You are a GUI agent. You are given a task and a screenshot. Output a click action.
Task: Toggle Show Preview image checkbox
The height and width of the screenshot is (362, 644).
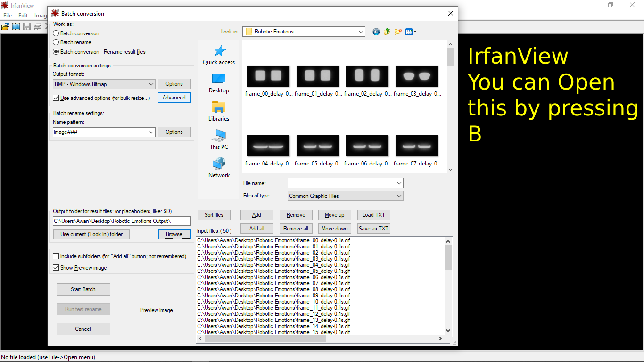(56, 268)
